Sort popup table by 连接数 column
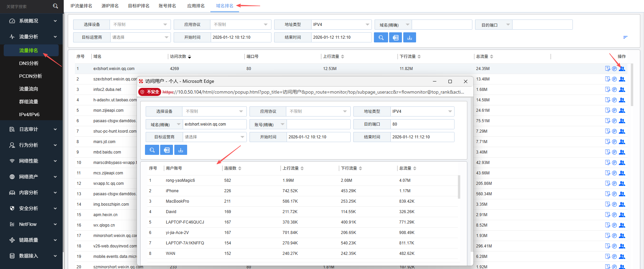Image resolution: width=644 pixels, height=269 pixels. click(x=233, y=168)
